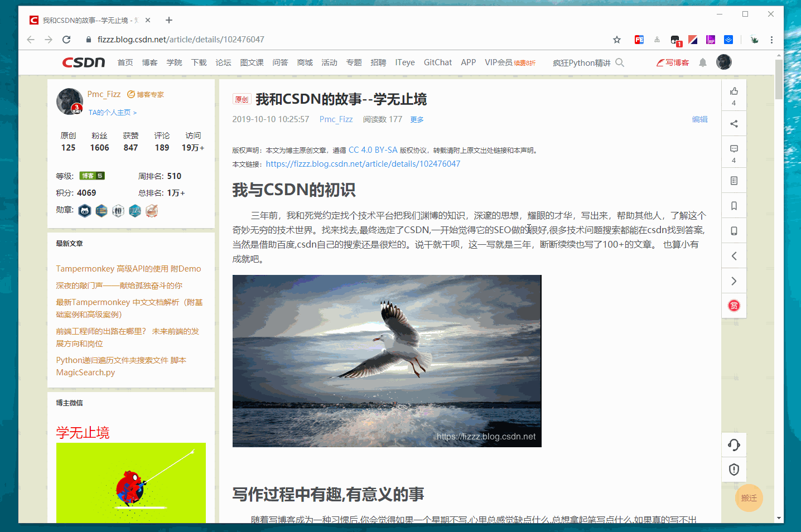Go forward with browser forward arrow
801x532 pixels.
pyautogui.click(x=49, y=40)
